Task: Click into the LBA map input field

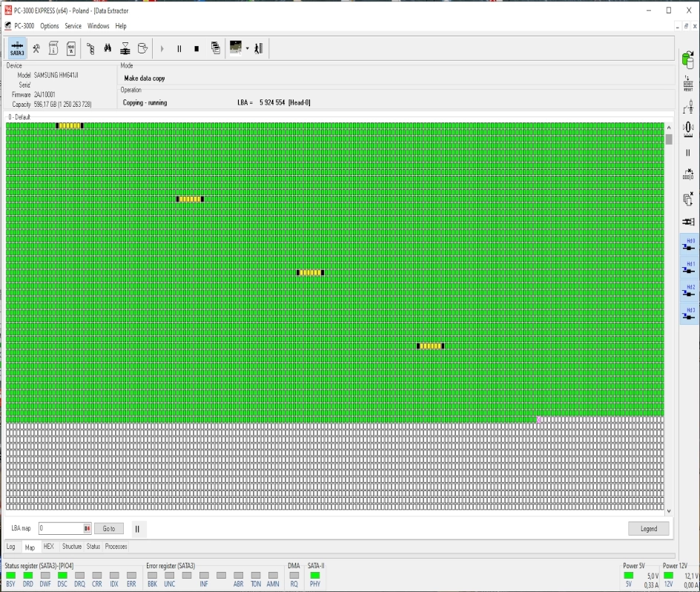Action: [x=61, y=528]
